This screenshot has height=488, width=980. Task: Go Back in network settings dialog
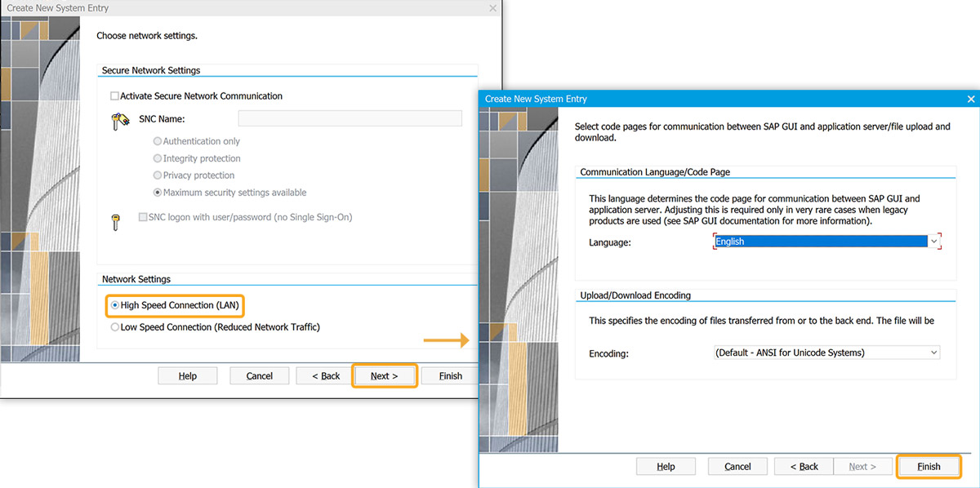pos(326,376)
